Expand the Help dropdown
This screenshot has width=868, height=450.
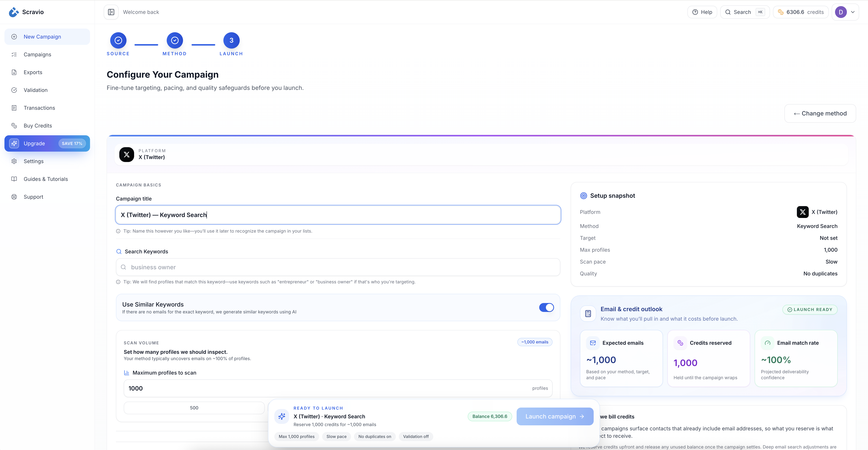coord(702,12)
